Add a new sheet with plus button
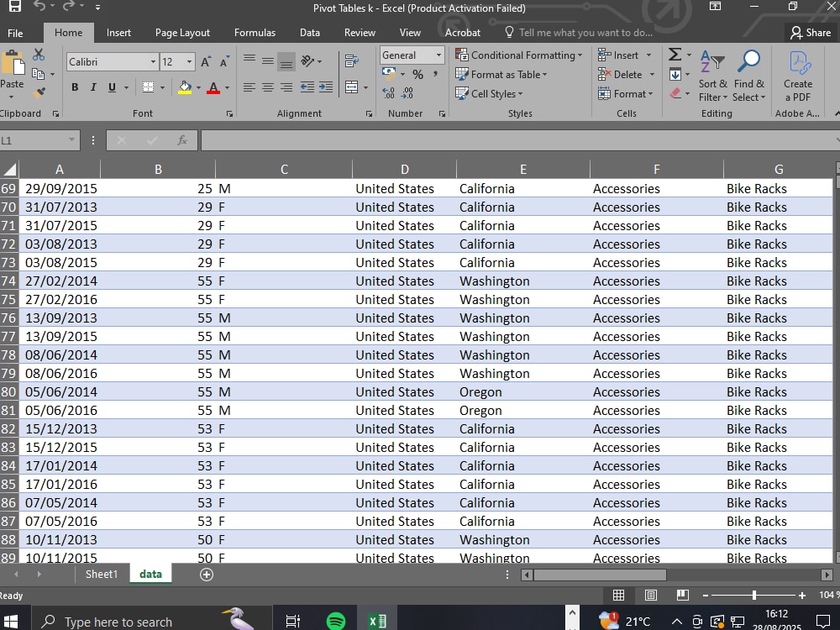This screenshot has width=840, height=630. tap(207, 575)
